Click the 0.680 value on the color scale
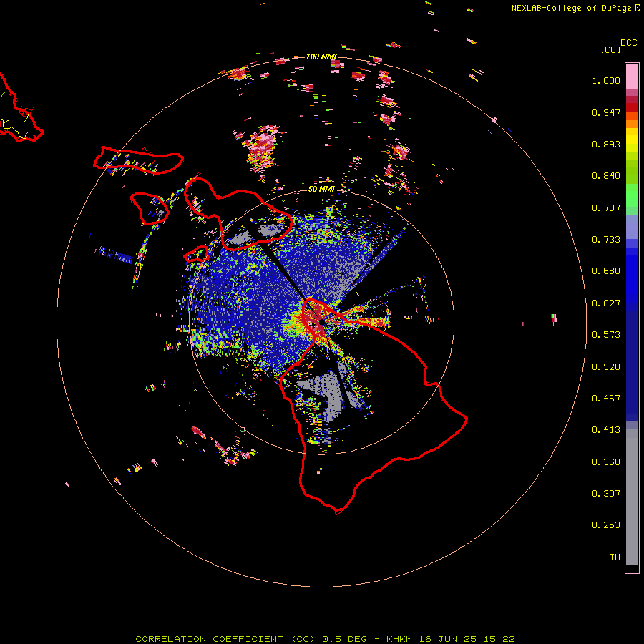The image size is (644, 644). (606, 271)
